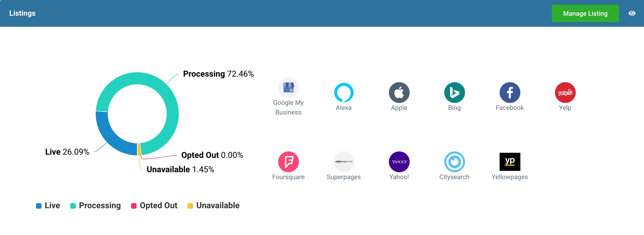This screenshot has width=644, height=235.
Task: Select the Yelp listing icon
Action: coord(565,93)
